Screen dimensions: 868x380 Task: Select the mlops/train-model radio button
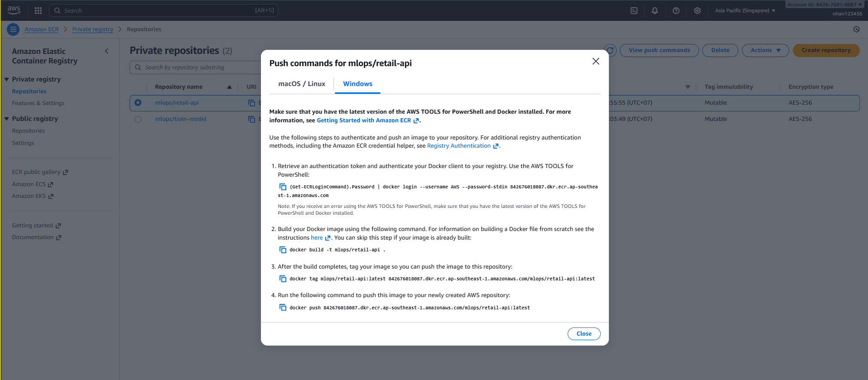pyautogui.click(x=138, y=119)
